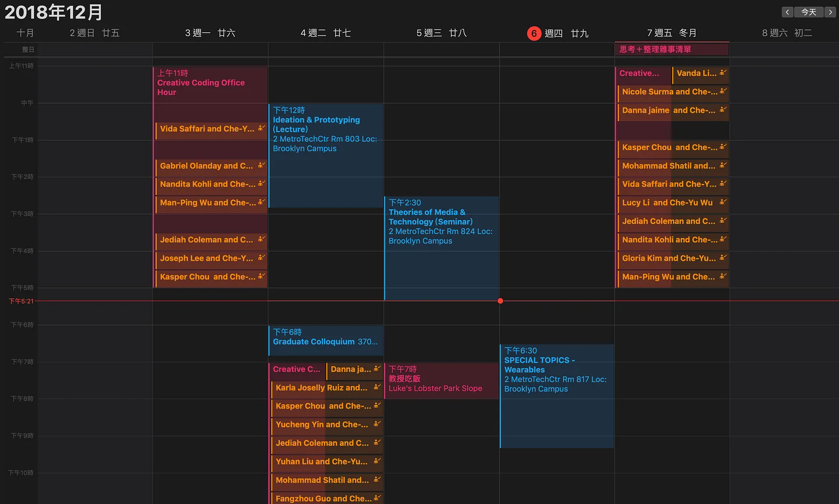The height and width of the screenshot is (504, 839).
Task: Select the 7 週五 冬月 day header
Action: click(672, 33)
